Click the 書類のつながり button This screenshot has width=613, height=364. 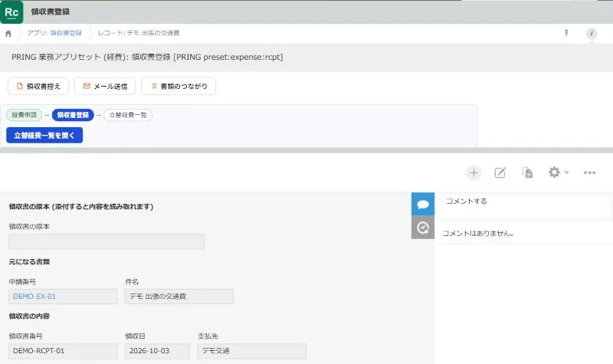pyautogui.click(x=179, y=86)
